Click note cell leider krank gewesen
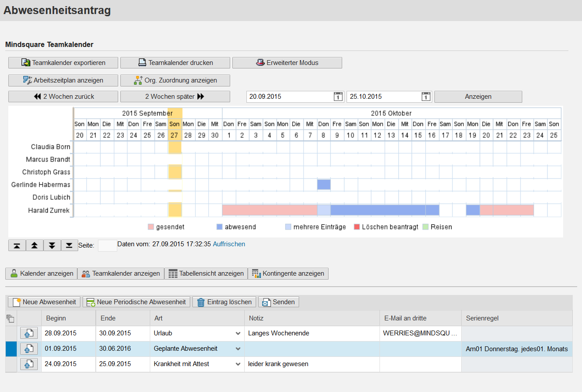582x392 pixels. [x=312, y=364]
